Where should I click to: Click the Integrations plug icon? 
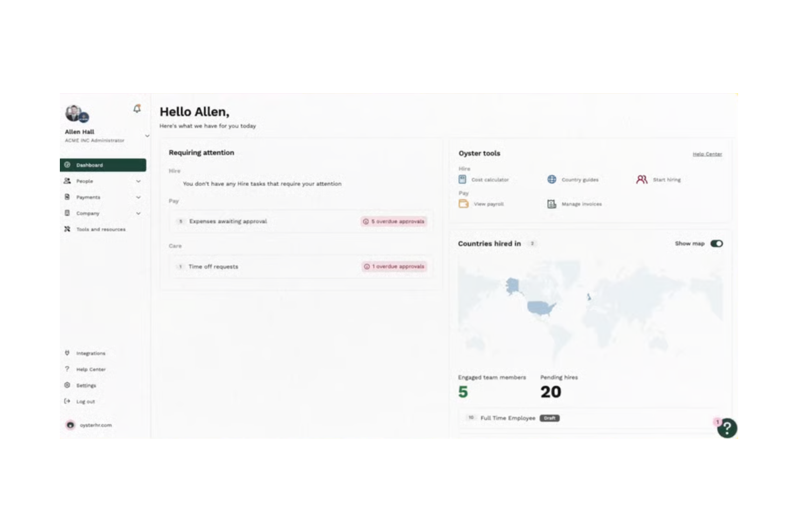pos(67,353)
